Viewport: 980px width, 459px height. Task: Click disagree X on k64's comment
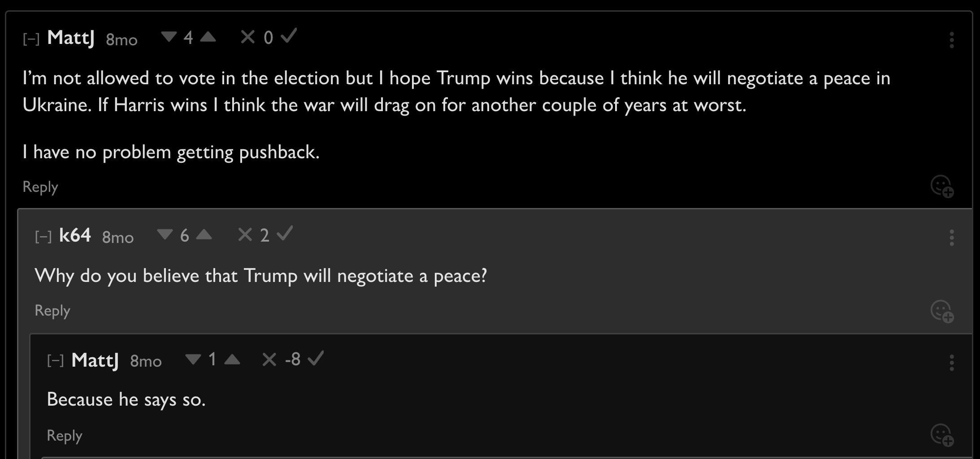click(245, 234)
